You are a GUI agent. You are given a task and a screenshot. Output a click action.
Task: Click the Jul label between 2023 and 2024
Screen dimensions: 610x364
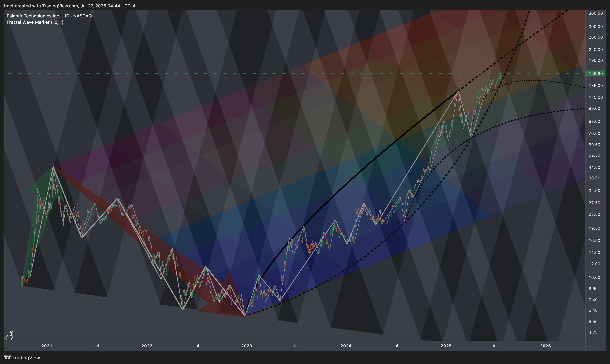point(296,346)
